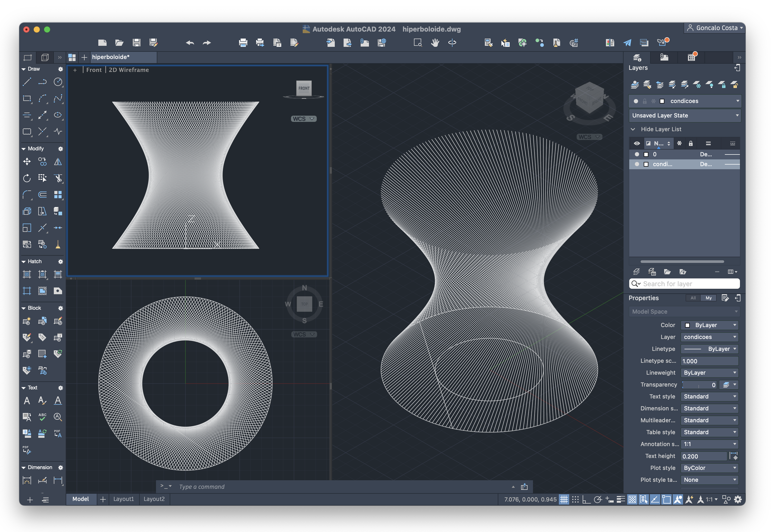Select the Ellipse tool
This screenshot has width=771, height=532.
[x=58, y=115]
